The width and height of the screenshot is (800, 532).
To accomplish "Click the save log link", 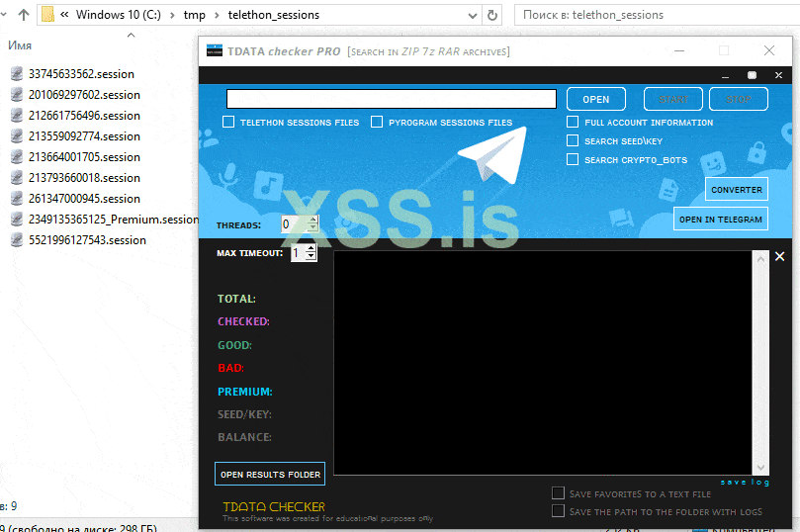I will point(745,482).
